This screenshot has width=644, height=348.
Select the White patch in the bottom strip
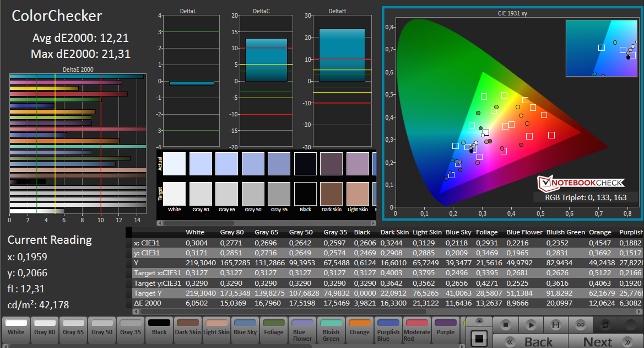pos(16,327)
